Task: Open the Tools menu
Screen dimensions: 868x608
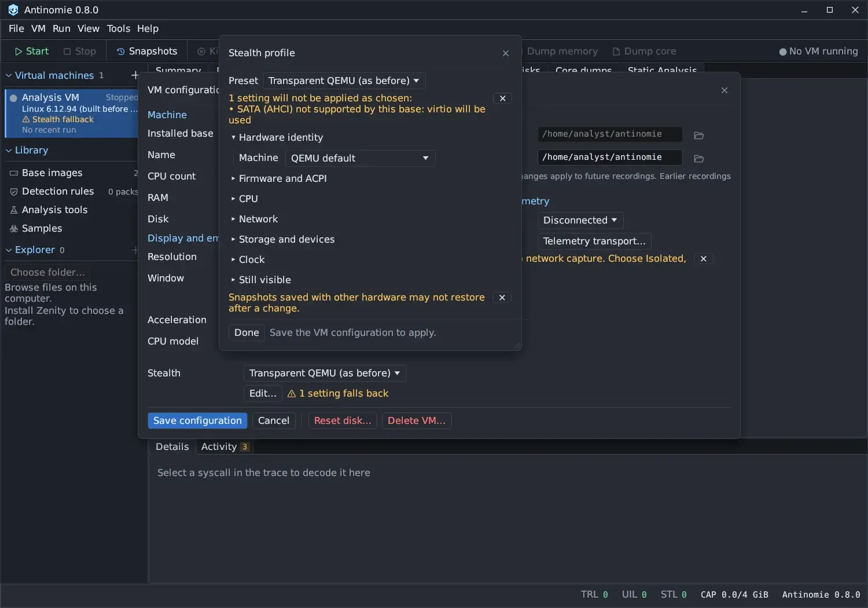Action: pos(119,29)
